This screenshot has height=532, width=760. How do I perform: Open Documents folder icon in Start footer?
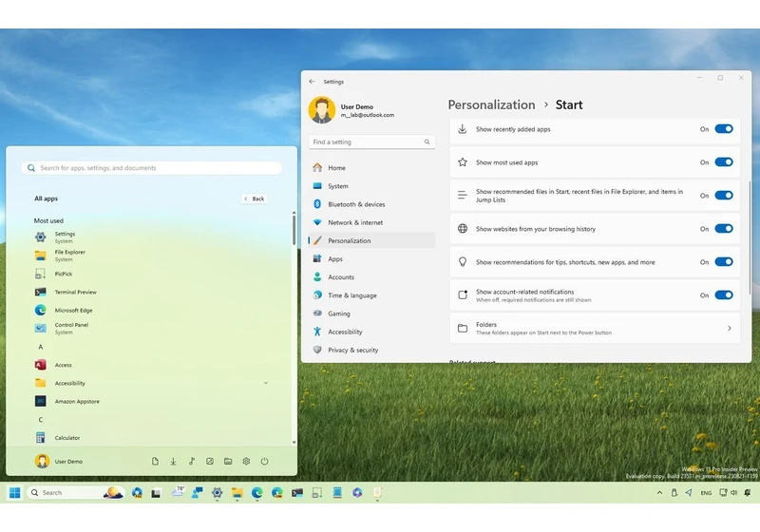tap(155, 462)
